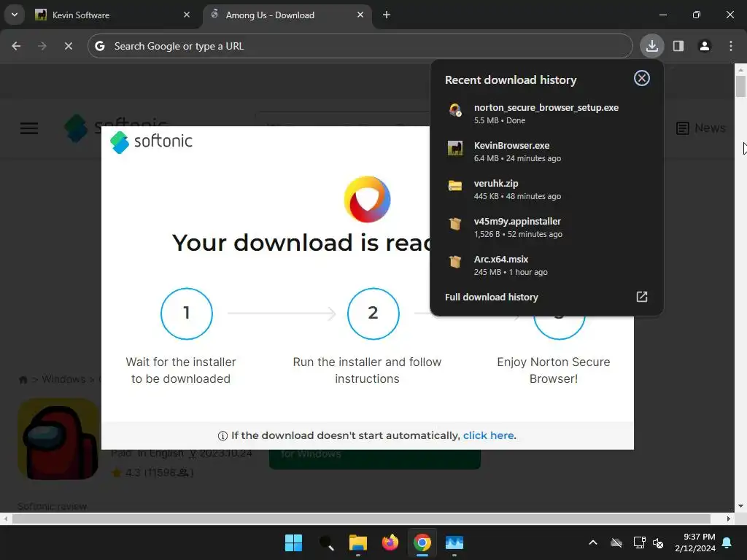The width and height of the screenshot is (747, 560).
Task: Click the v45m9y.appinstaller package icon
Action: point(455,224)
